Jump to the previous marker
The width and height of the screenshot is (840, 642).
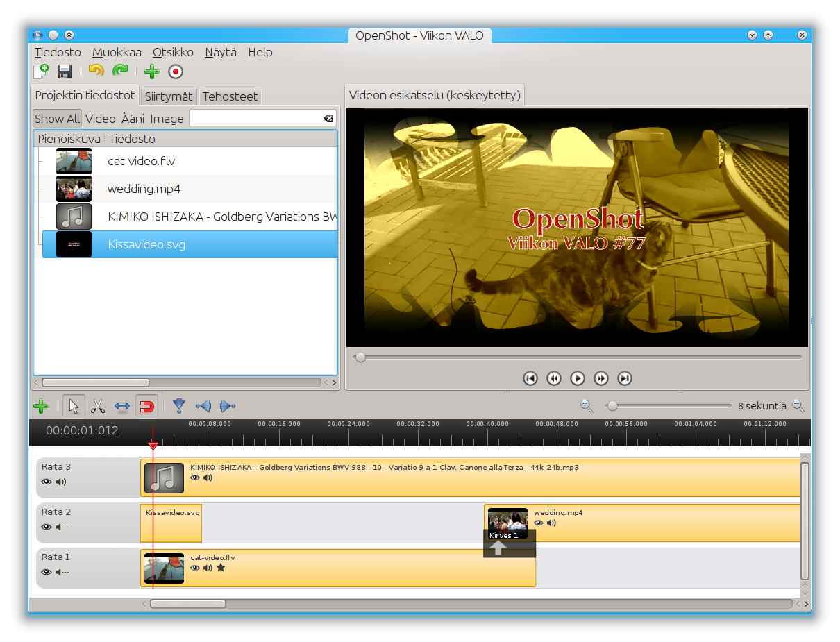coord(203,406)
